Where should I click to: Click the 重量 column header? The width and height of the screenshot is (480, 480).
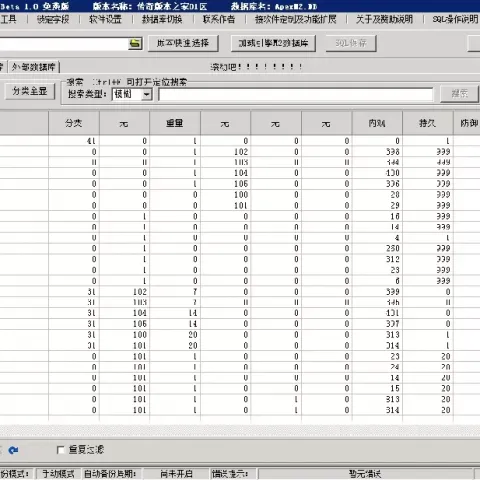pyautogui.click(x=175, y=123)
